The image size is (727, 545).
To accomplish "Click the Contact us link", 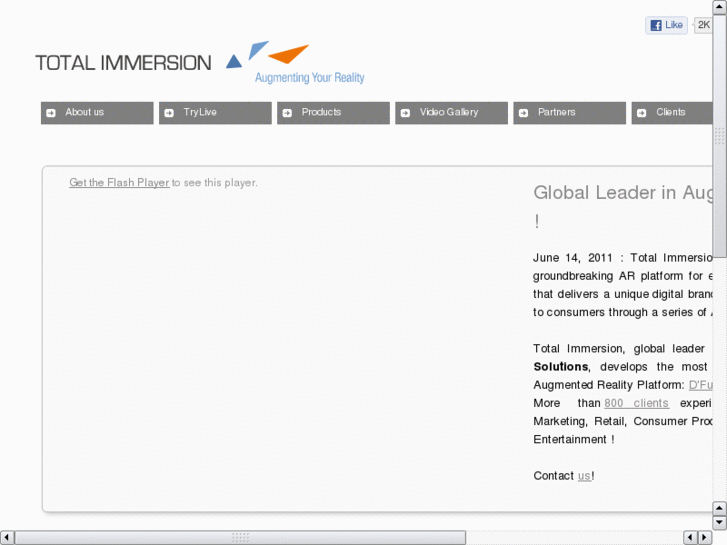I will [584, 476].
